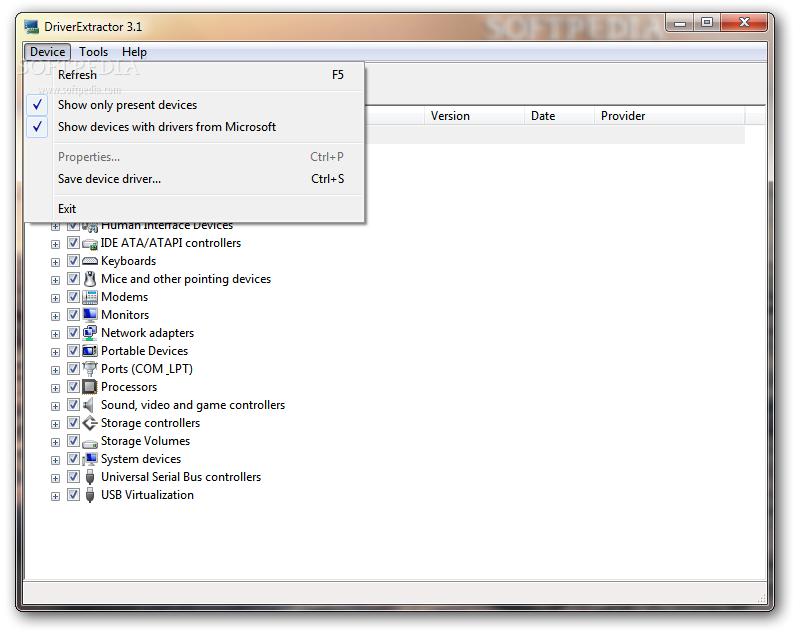
Task: Expand the System devices node
Action: (x=55, y=460)
